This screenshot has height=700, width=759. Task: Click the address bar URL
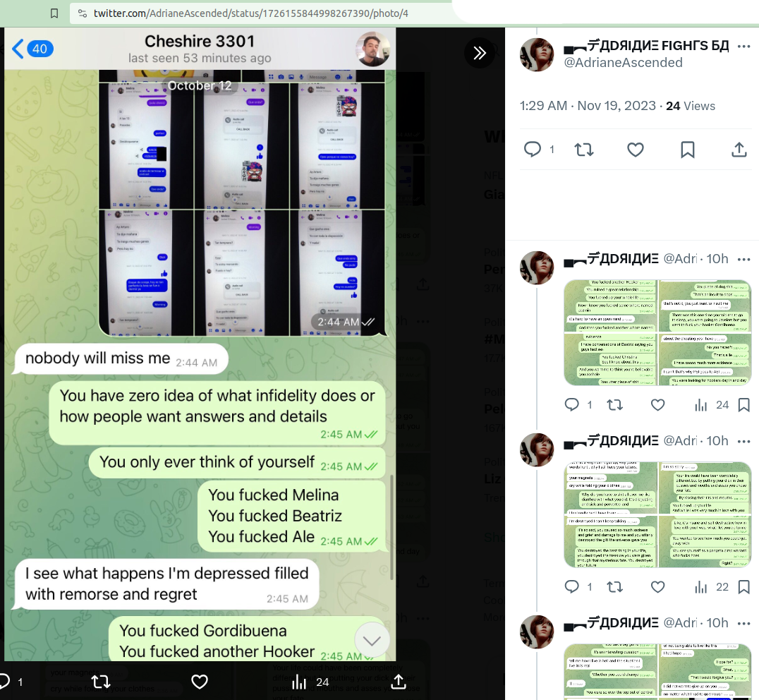coord(250,13)
